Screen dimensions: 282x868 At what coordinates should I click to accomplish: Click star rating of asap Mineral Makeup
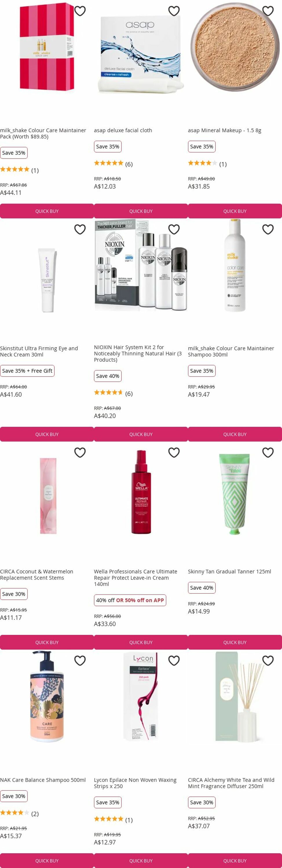click(x=202, y=163)
